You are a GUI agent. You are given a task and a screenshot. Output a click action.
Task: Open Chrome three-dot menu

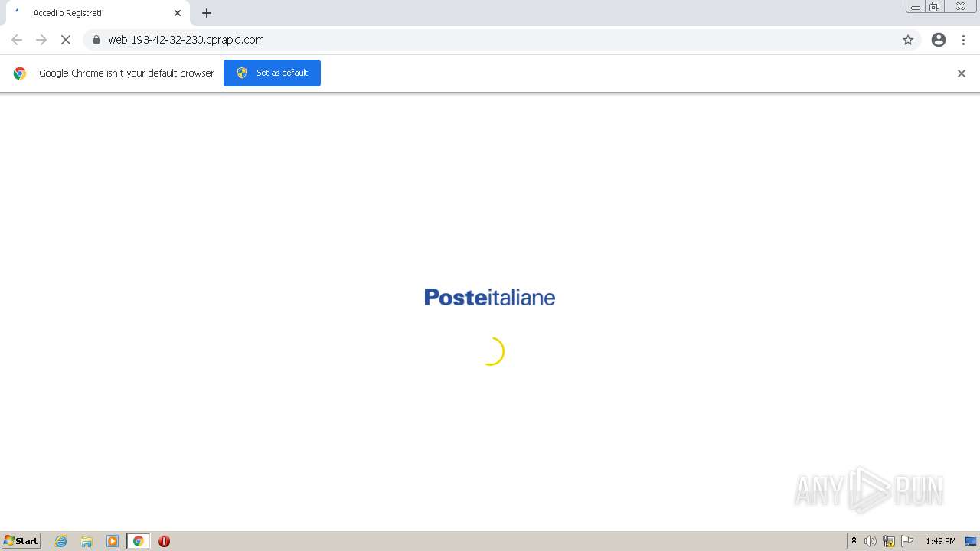963,40
